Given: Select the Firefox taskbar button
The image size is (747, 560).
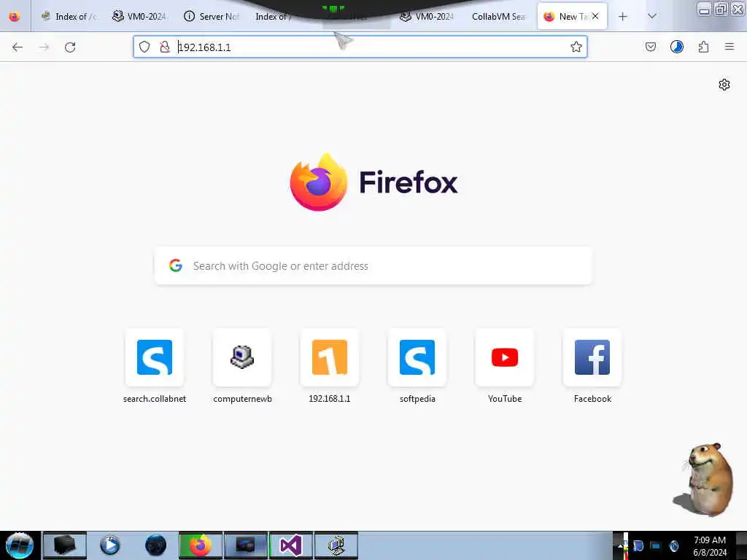Looking at the screenshot, I should (201, 545).
